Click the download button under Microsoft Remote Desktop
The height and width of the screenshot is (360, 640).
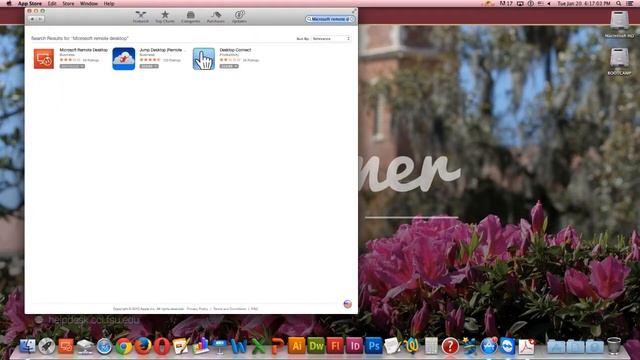pos(72,66)
